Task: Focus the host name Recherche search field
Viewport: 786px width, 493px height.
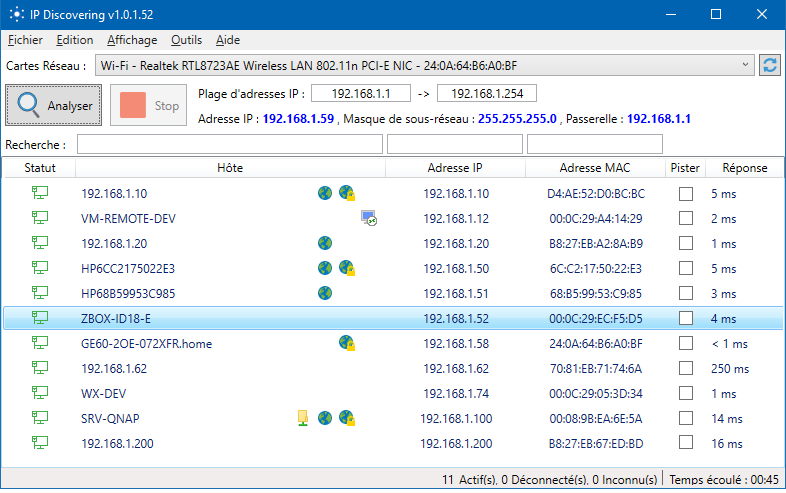Action: 230,144
